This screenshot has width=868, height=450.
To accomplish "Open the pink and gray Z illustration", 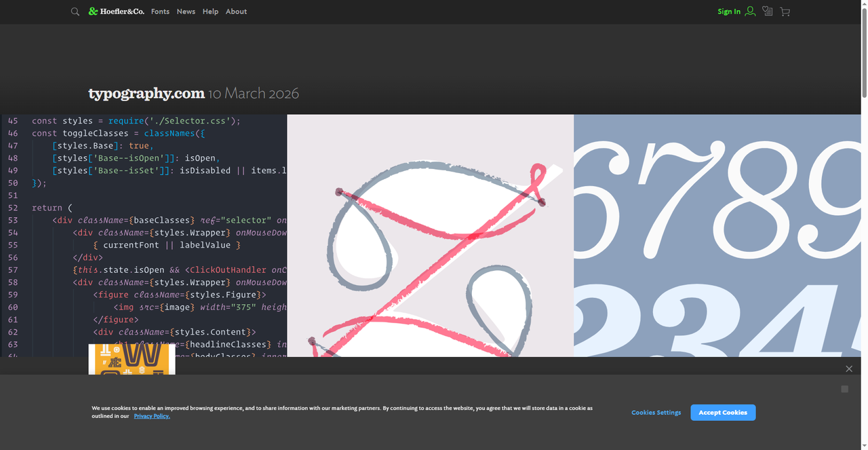I will 430,234.
